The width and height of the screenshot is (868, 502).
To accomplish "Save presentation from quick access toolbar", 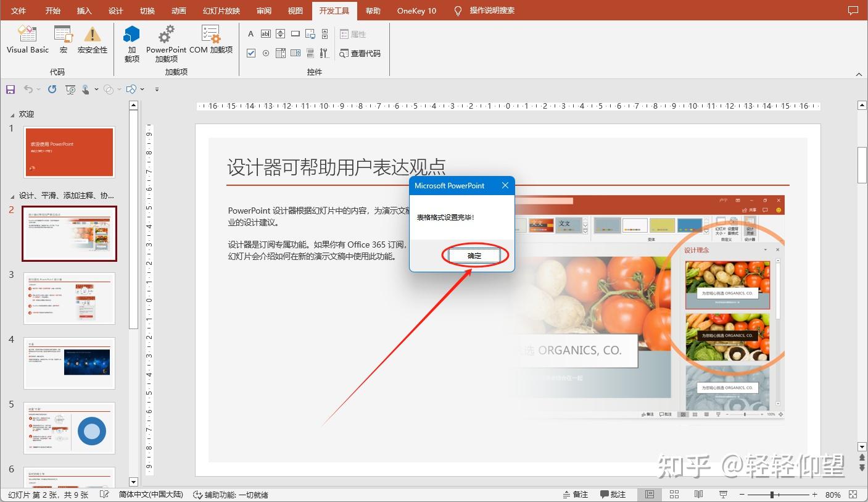I will [10, 90].
